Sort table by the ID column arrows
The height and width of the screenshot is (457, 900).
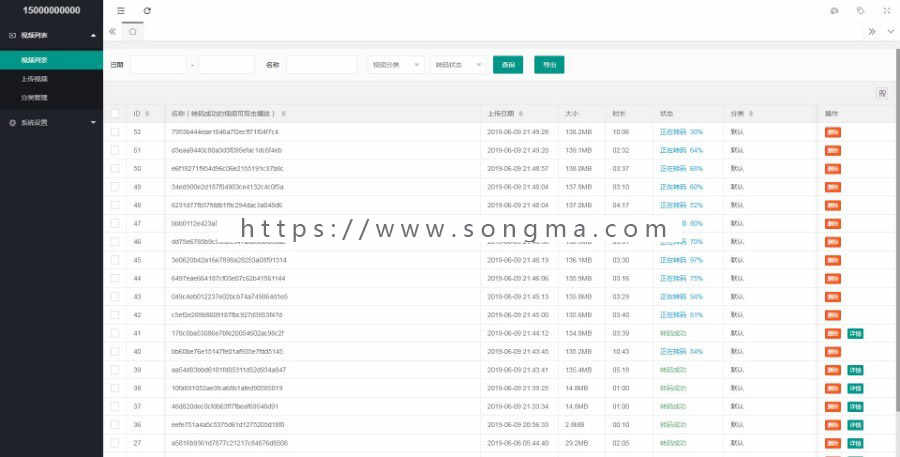(x=148, y=114)
